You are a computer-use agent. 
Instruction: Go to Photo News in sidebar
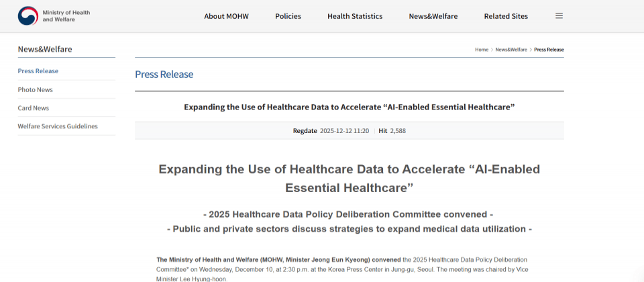point(36,89)
